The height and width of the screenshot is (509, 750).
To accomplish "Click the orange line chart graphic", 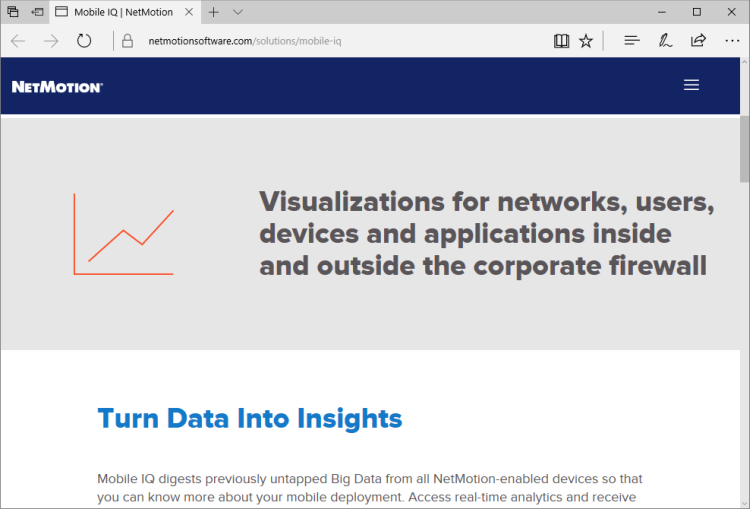I will (124, 233).
